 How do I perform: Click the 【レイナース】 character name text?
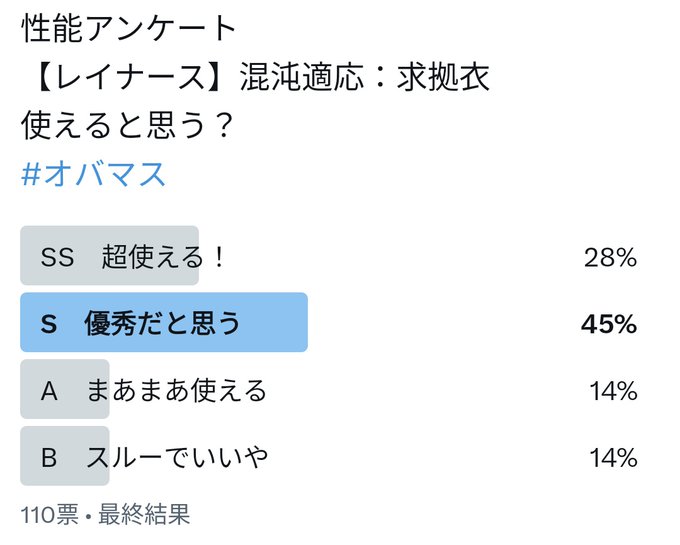pos(129,77)
